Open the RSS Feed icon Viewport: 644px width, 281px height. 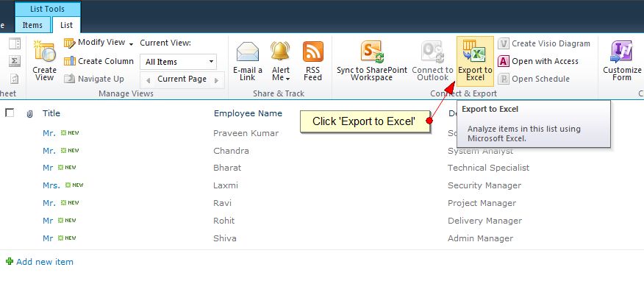(x=313, y=51)
